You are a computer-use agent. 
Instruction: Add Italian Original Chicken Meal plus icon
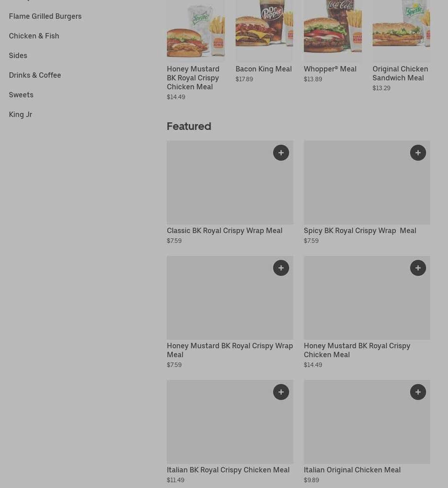pos(418,392)
